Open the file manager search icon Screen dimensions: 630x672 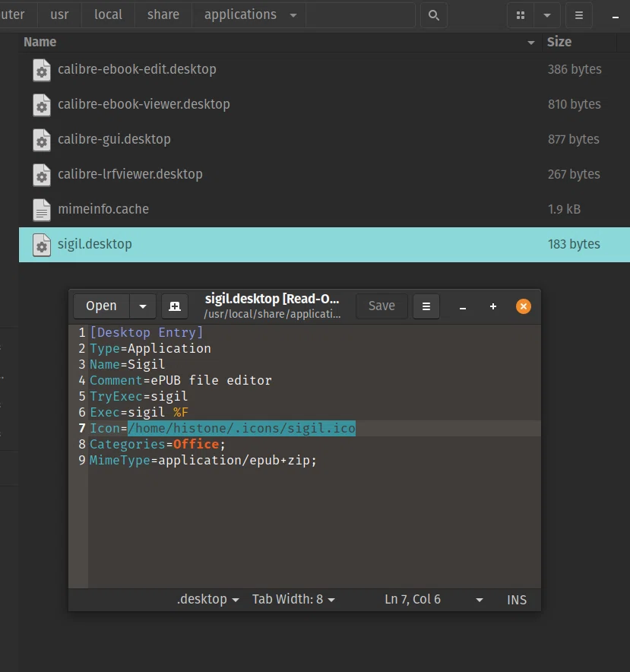point(434,15)
